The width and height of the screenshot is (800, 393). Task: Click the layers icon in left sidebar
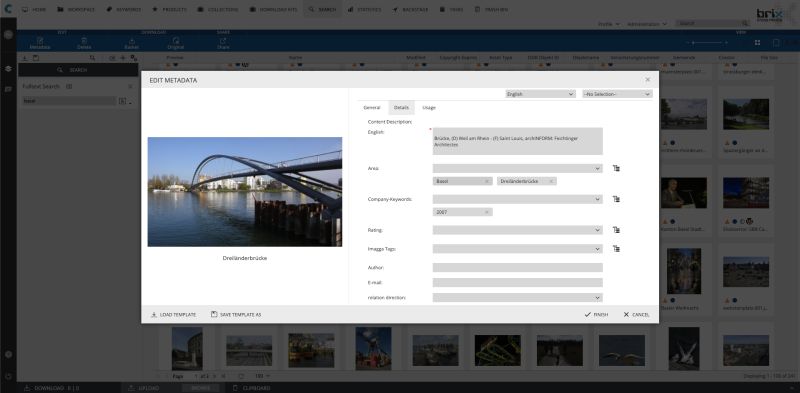click(8, 69)
